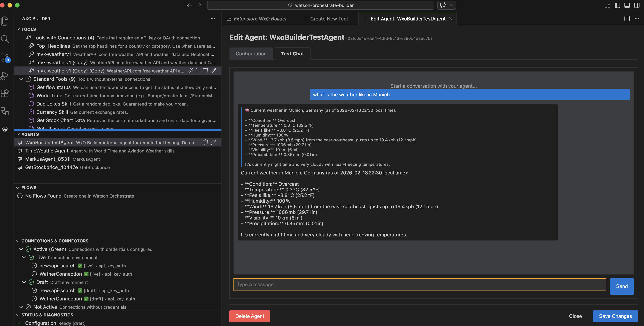The image size is (644, 326).
Task: Select the Watson Orchestrate sidebar icon
Action: pos(5,129)
